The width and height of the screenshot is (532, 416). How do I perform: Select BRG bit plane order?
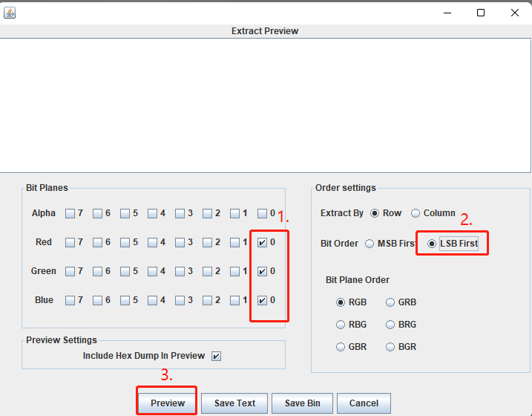[x=390, y=325]
